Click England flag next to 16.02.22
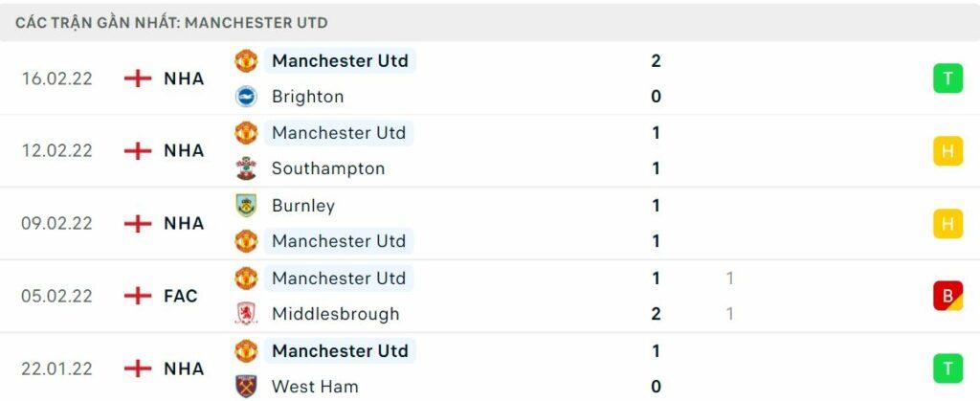The image size is (980, 401). [139, 78]
